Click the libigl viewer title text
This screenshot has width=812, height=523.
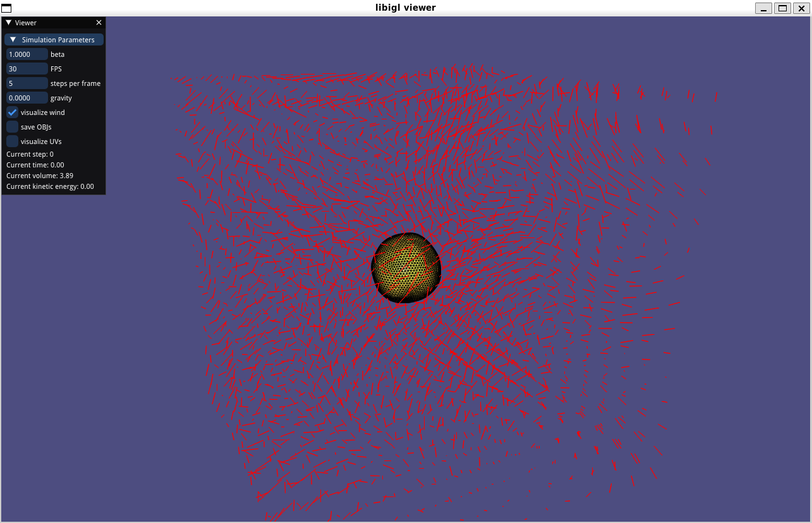[x=405, y=8]
